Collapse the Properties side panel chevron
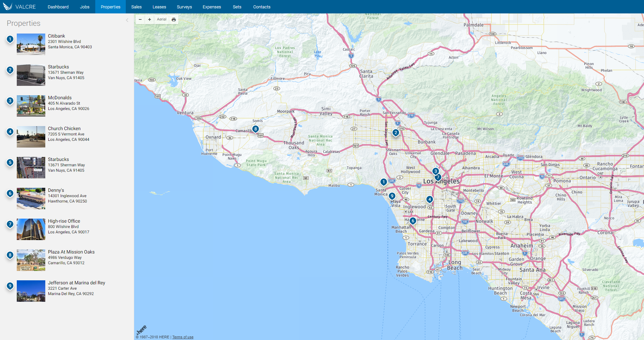Viewport: 644px width, 340px height. pyautogui.click(x=127, y=20)
